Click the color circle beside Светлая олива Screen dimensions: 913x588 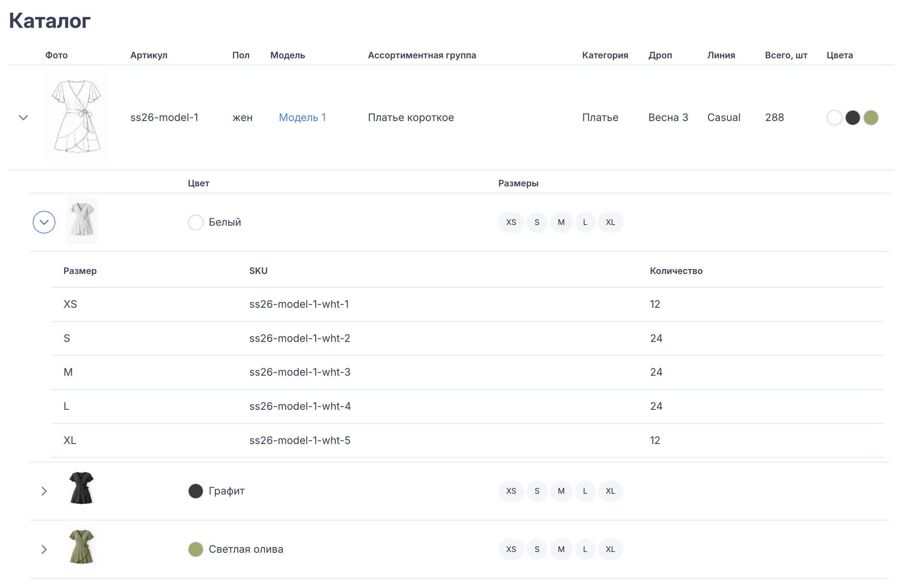coord(196,549)
